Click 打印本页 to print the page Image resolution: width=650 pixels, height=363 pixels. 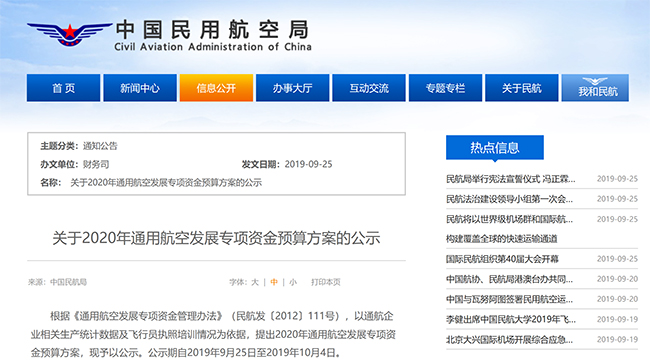click(x=326, y=282)
